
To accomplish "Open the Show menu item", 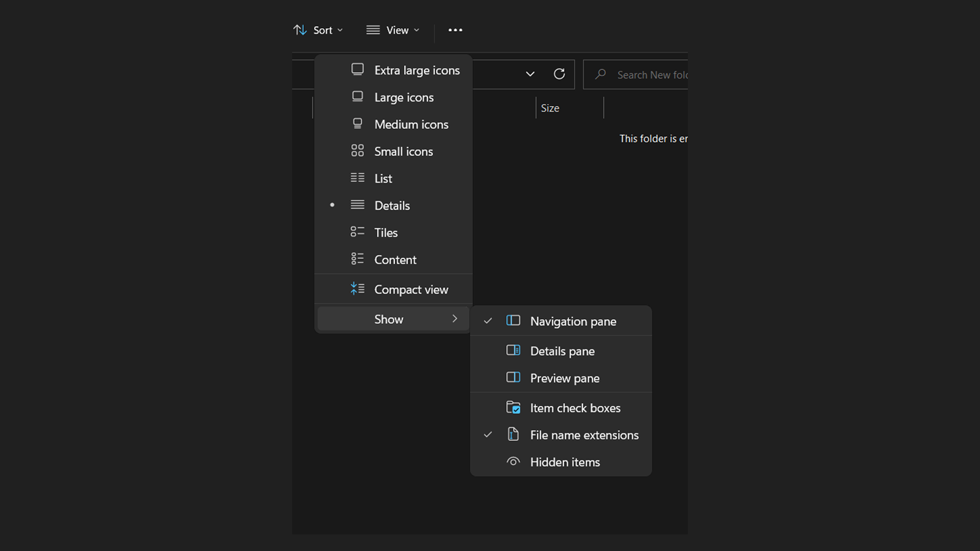I will (394, 318).
